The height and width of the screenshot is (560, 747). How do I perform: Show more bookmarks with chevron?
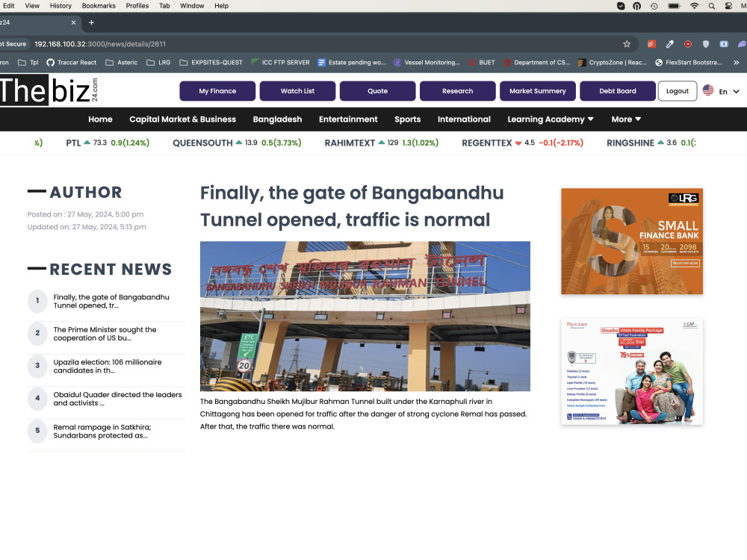point(736,63)
